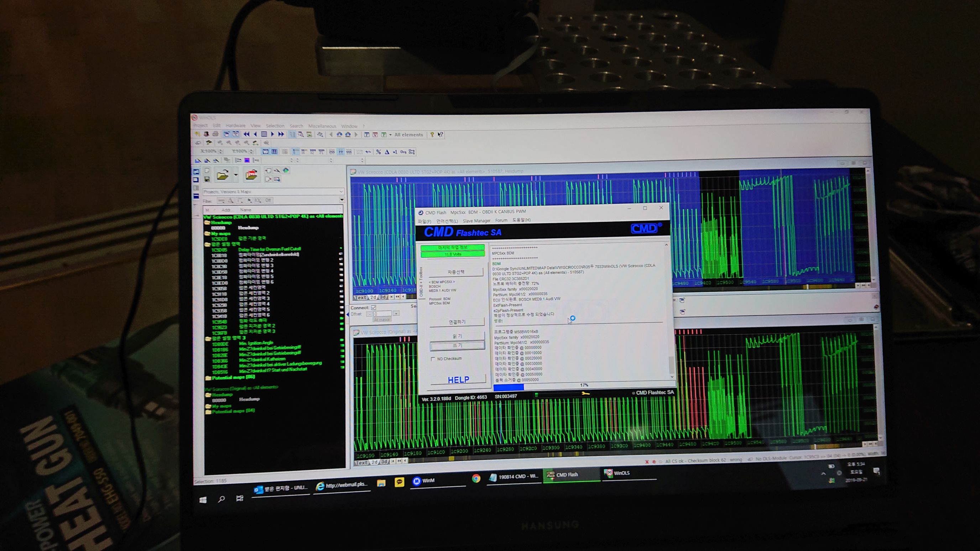Collapse the My maps folder in first project
Image resolution: width=980 pixels, height=551 pixels.
click(207, 233)
